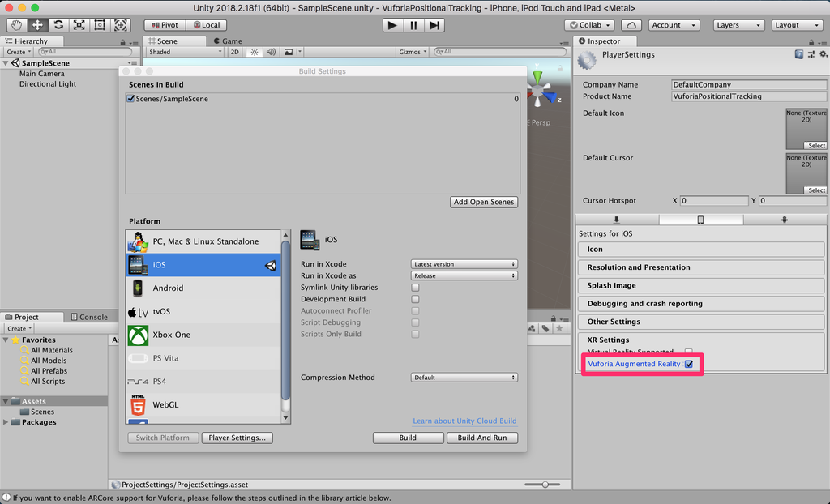Image resolution: width=830 pixels, height=504 pixels.
Task: Select the Standalone download-arrow platform tab
Action: click(x=617, y=220)
